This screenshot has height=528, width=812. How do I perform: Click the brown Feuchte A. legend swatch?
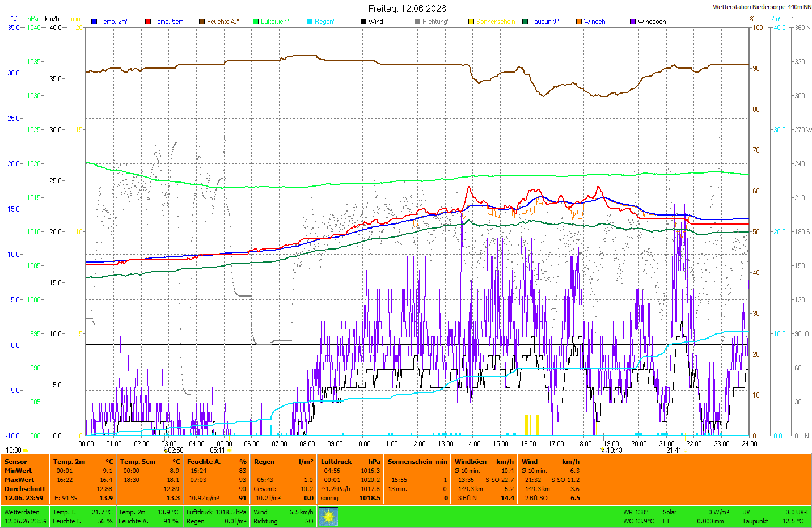(x=202, y=22)
